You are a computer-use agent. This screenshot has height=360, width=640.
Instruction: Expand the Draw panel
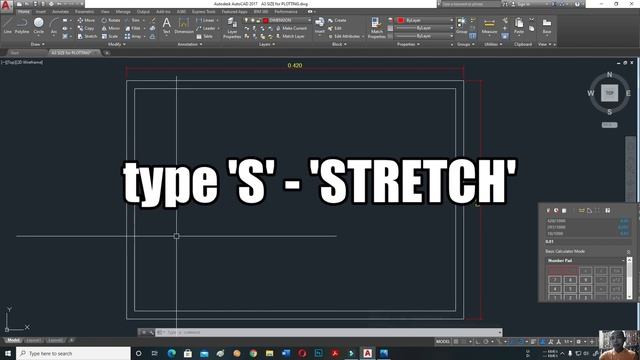[38, 44]
